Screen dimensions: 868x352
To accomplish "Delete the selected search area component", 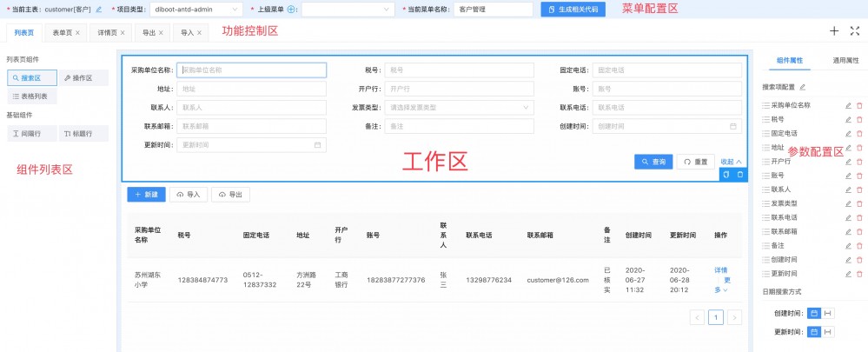I will 740,175.
